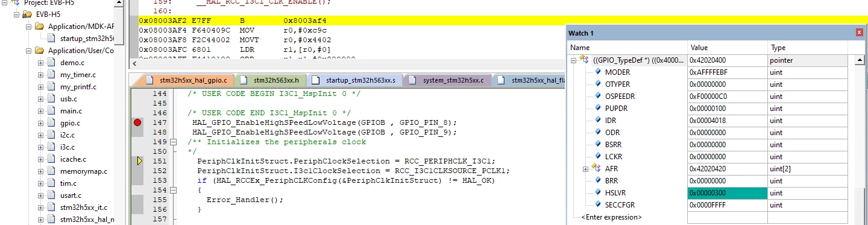The image size is (868, 225).
Task: Click the MODER value 0xAFFFFEBF
Action: pyautogui.click(x=728, y=72)
